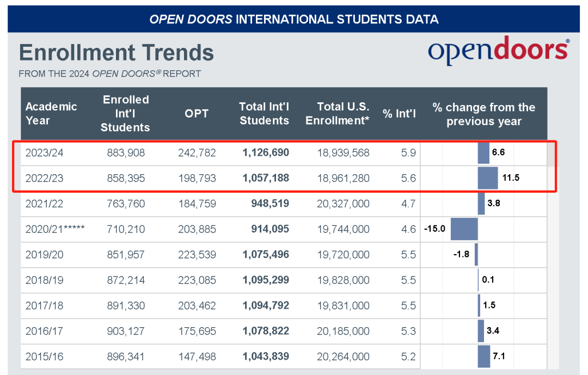588x375 pixels.
Task: Click the Open Doors International Students Data banner
Action: [x=294, y=19]
